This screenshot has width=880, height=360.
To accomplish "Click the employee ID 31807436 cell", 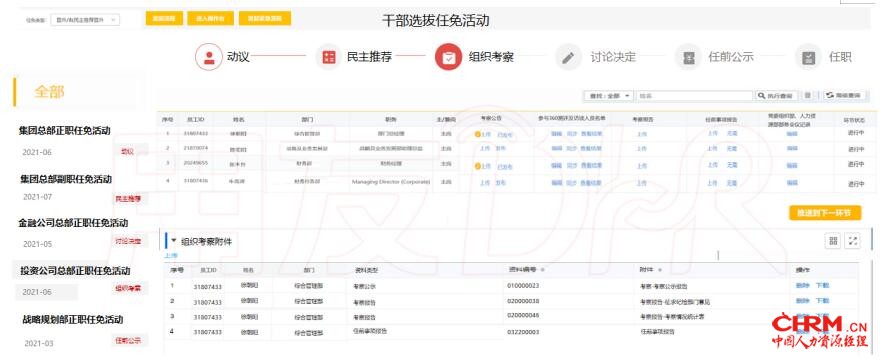I will [196, 181].
